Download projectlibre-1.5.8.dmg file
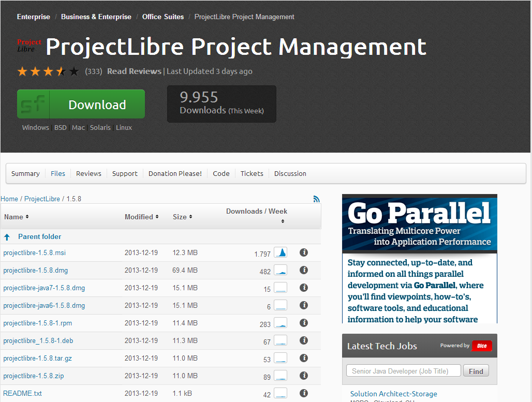Screen dimensions: 532x402 tap(36, 271)
